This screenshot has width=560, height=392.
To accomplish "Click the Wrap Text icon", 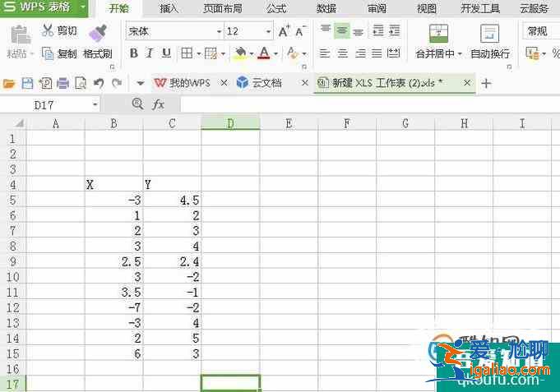I will pyautogui.click(x=489, y=34).
